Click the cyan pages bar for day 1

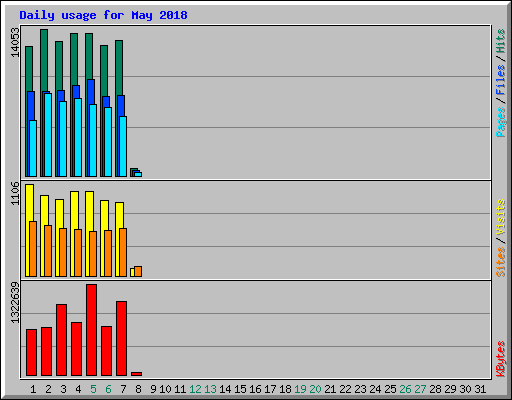point(33,148)
